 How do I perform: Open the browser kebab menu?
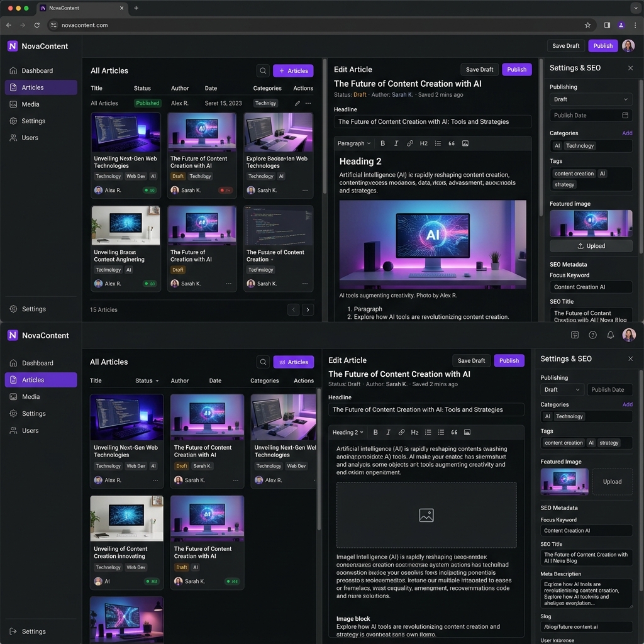click(x=635, y=25)
